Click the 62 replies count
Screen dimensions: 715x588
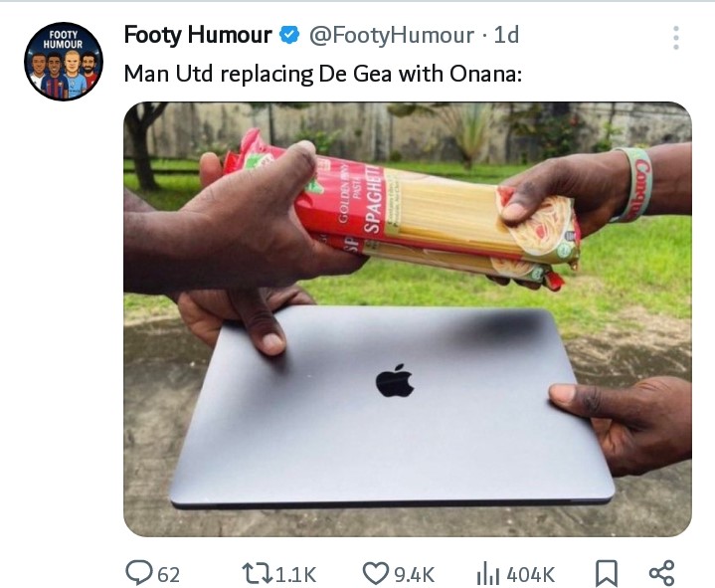168,575
